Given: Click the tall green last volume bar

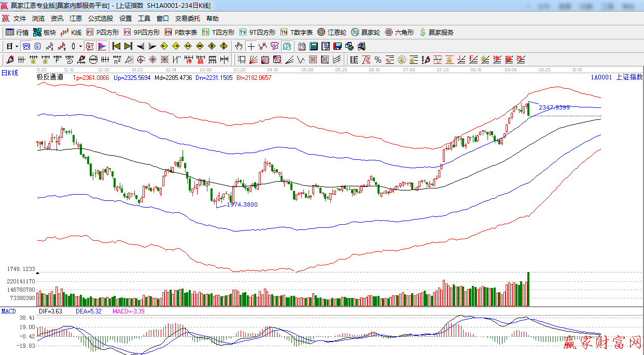Looking at the screenshot, I should 528,289.
